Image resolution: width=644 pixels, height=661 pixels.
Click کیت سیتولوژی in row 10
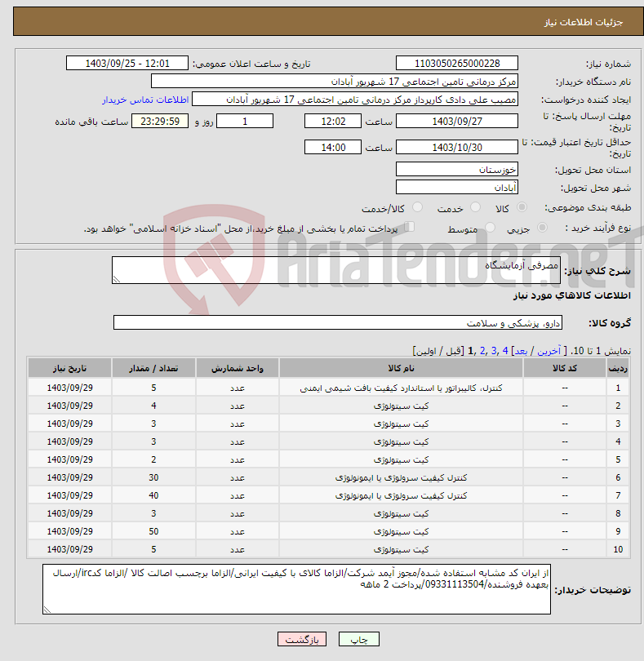pos(401,549)
